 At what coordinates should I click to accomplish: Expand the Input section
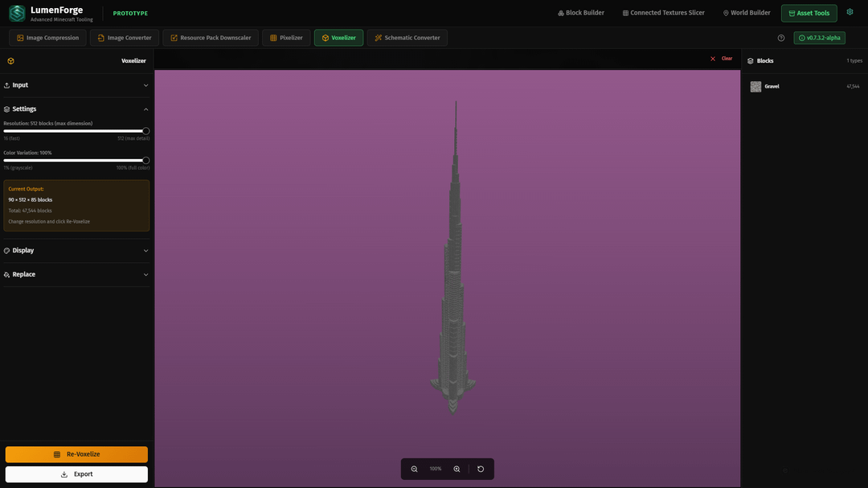click(x=76, y=85)
